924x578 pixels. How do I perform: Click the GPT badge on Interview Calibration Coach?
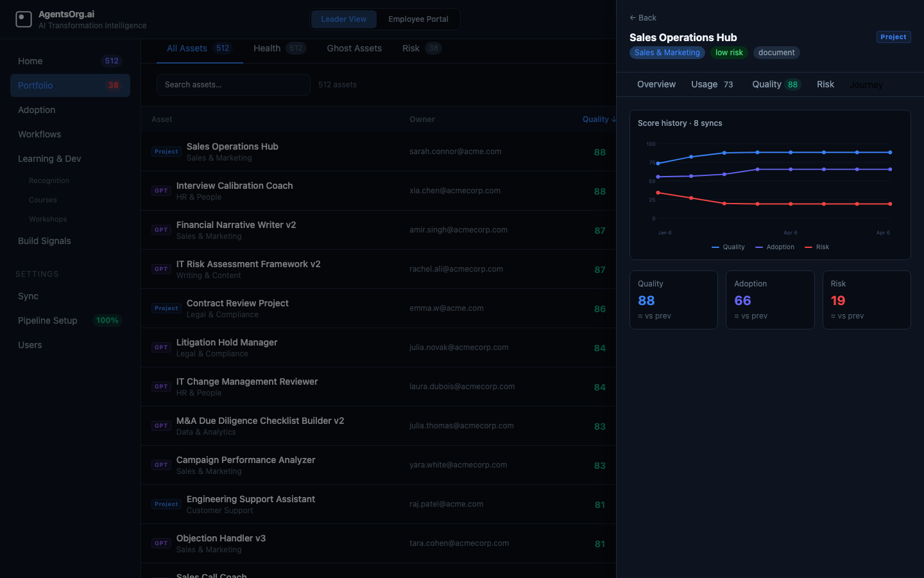click(161, 191)
